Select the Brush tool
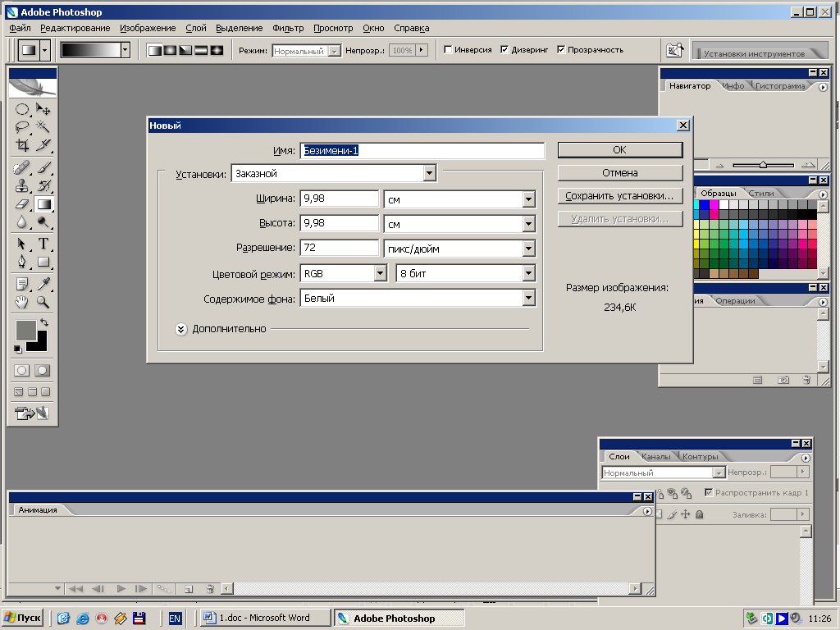This screenshot has width=840, height=630. click(x=43, y=168)
